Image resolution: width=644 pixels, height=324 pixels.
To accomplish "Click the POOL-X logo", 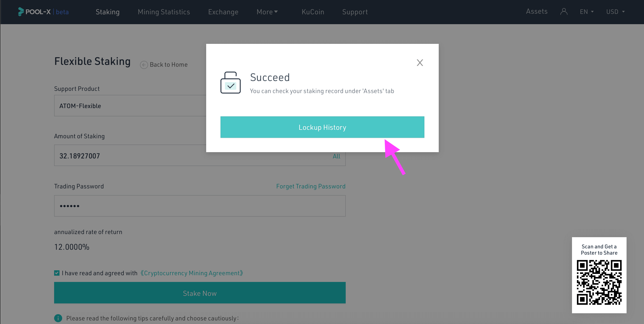I will tap(34, 12).
